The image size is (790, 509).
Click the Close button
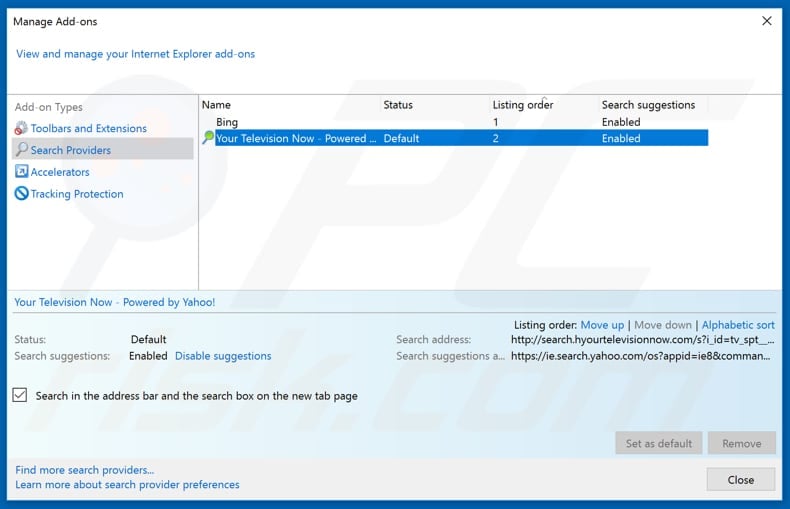tap(741, 480)
